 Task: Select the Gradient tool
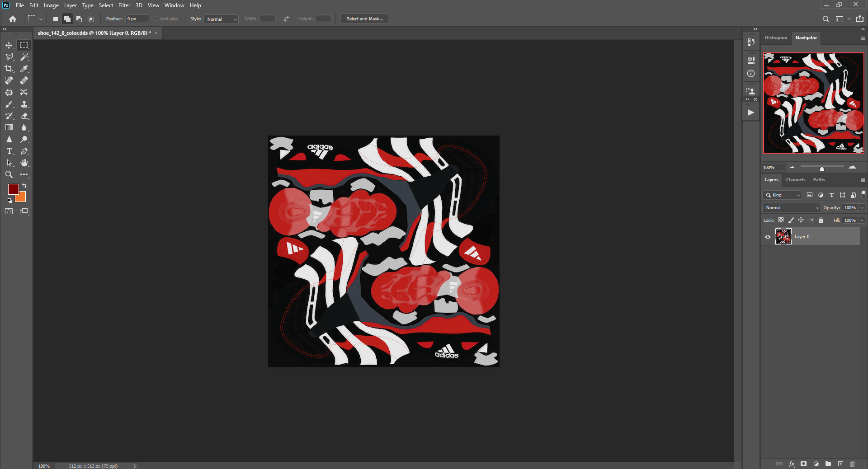point(9,127)
